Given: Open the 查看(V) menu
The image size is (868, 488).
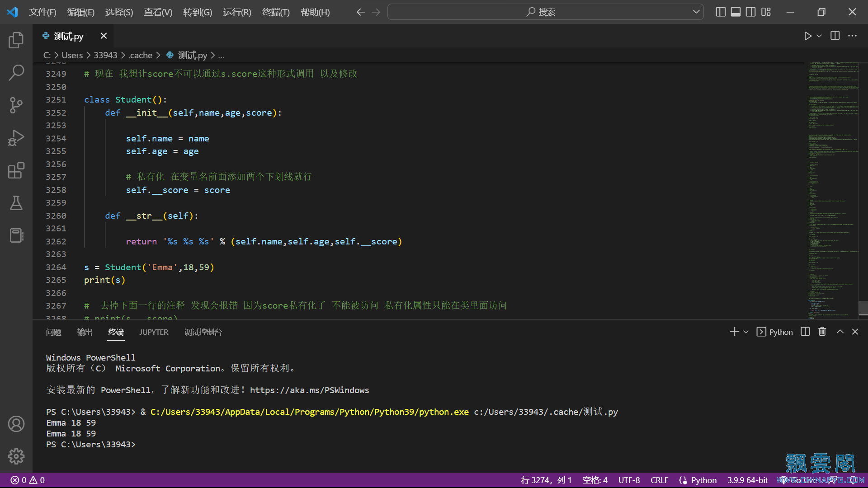Looking at the screenshot, I should (x=158, y=12).
